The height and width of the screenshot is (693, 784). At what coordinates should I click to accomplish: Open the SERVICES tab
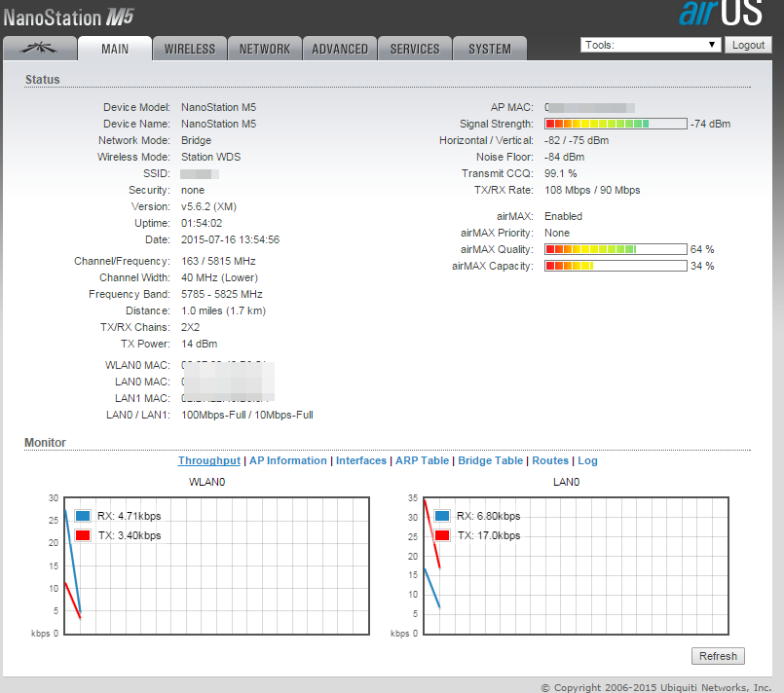point(415,49)
